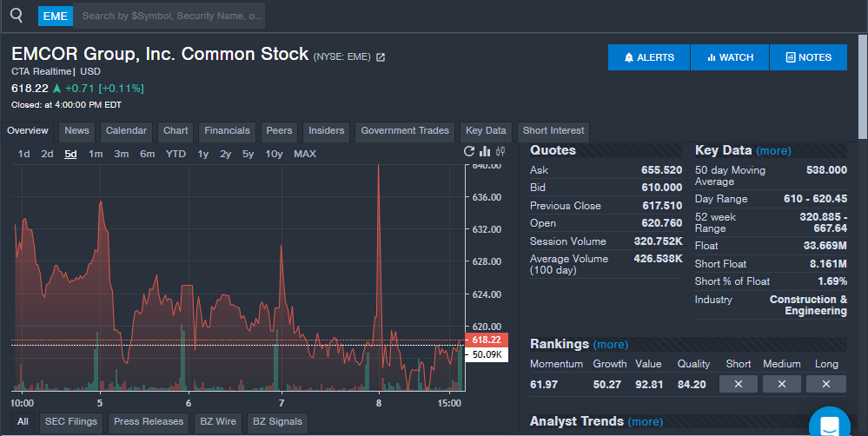The width and height of the screenshot is (868, 436).
Task: Click the WATCH button
Action: pyautogui.click(x=730, y=57)
